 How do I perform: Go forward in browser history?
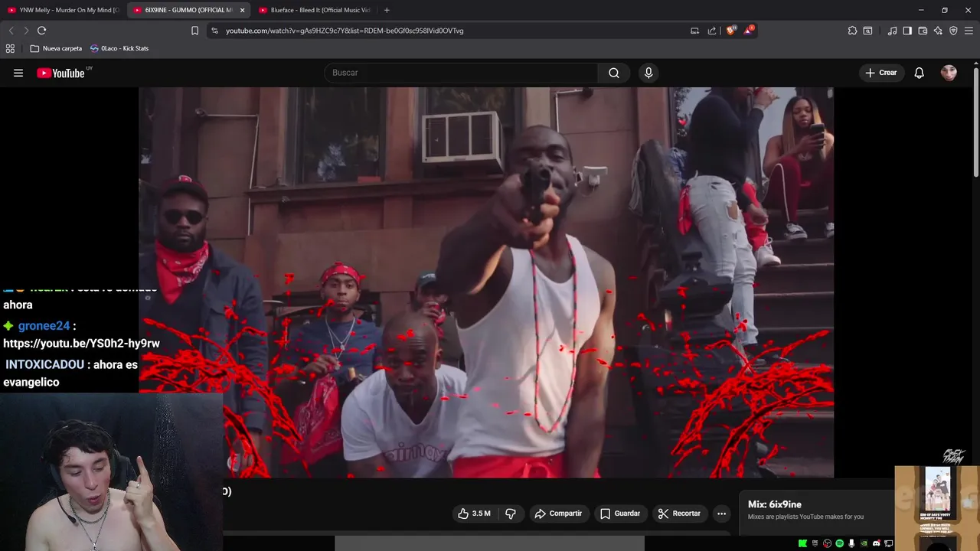(26, 31)
